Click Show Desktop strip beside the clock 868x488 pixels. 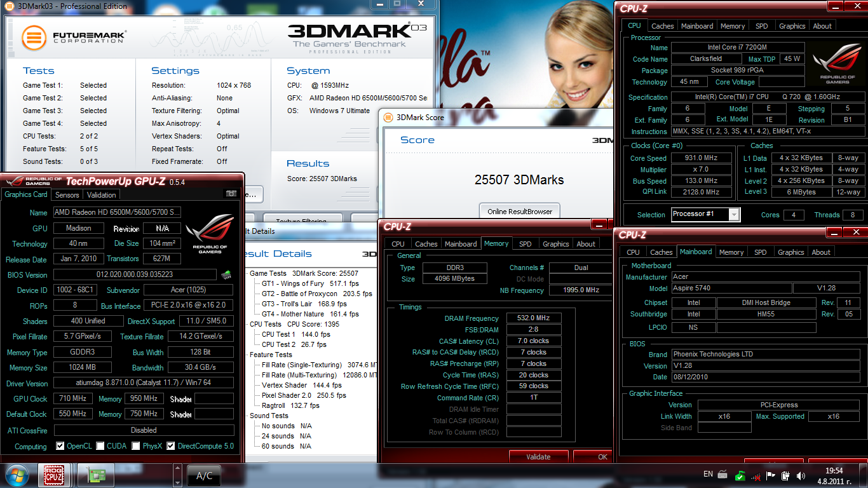coord(864,475)
